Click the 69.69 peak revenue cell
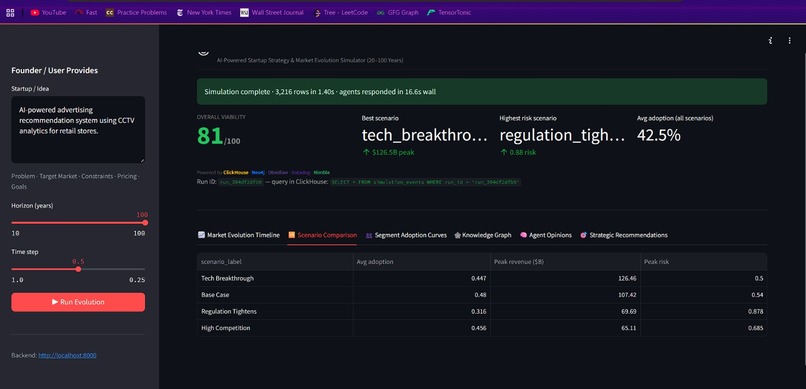The height and width of the screenshot is (389, 806). 565,311
